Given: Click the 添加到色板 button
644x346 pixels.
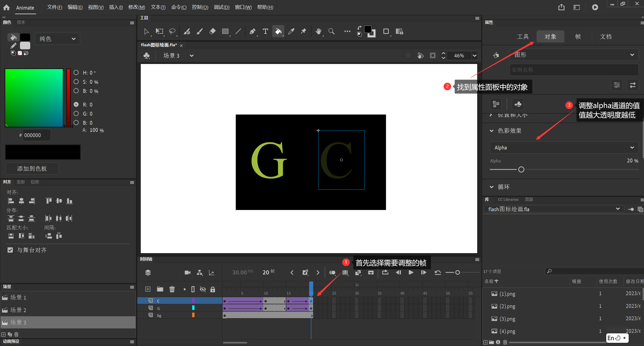Looking at the screenshot, I should (32, 168).
